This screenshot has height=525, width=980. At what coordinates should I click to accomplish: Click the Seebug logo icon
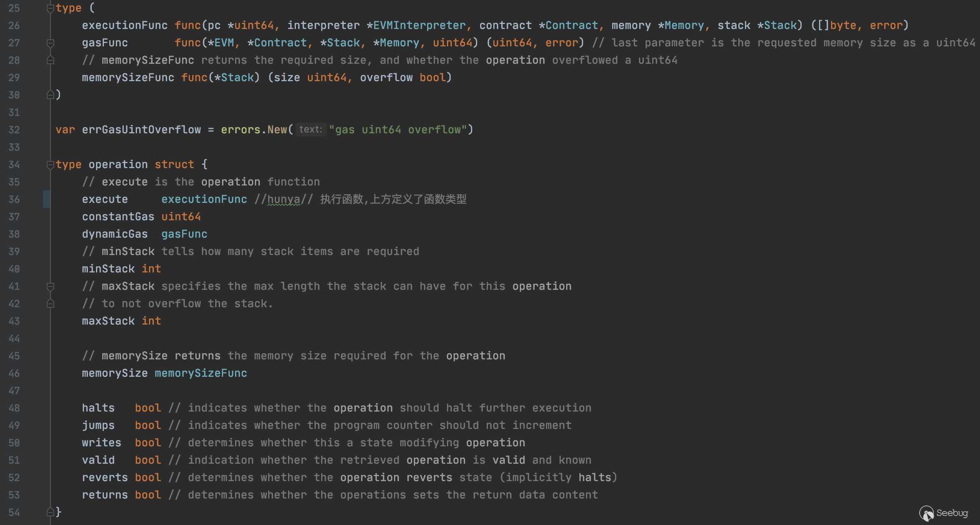click(926, 513)
